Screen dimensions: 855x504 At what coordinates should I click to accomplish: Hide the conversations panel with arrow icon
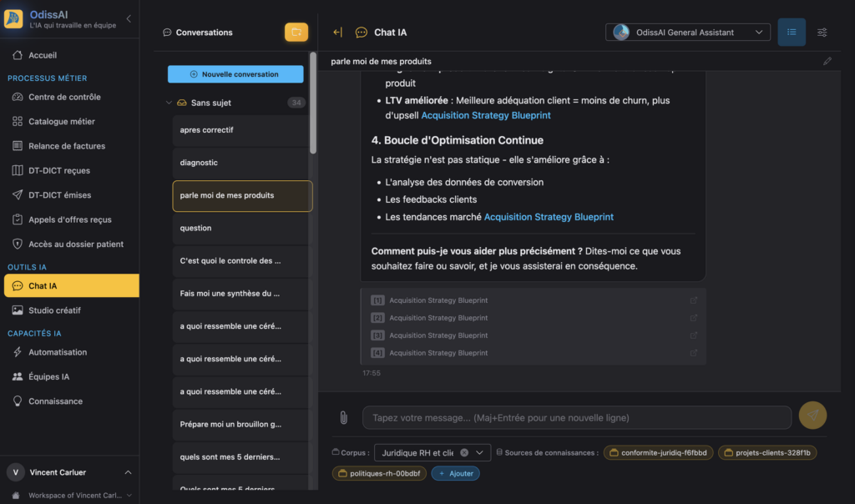(337, 33)
